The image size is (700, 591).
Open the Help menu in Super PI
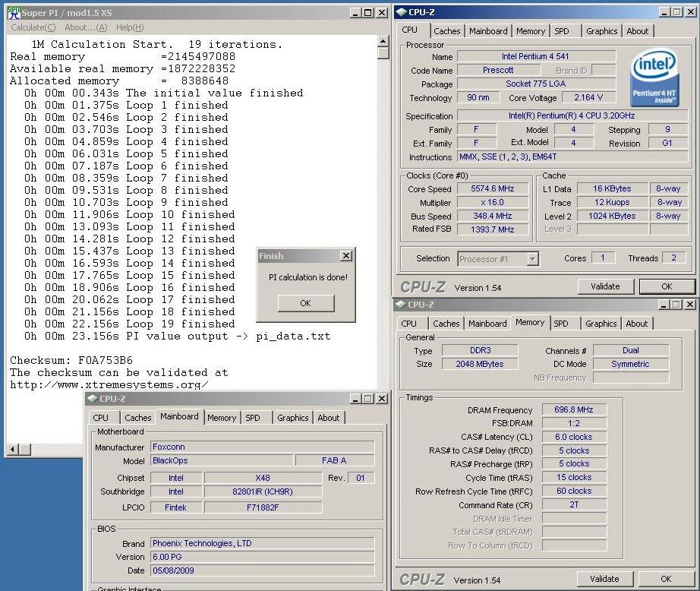tap(130, 27)
